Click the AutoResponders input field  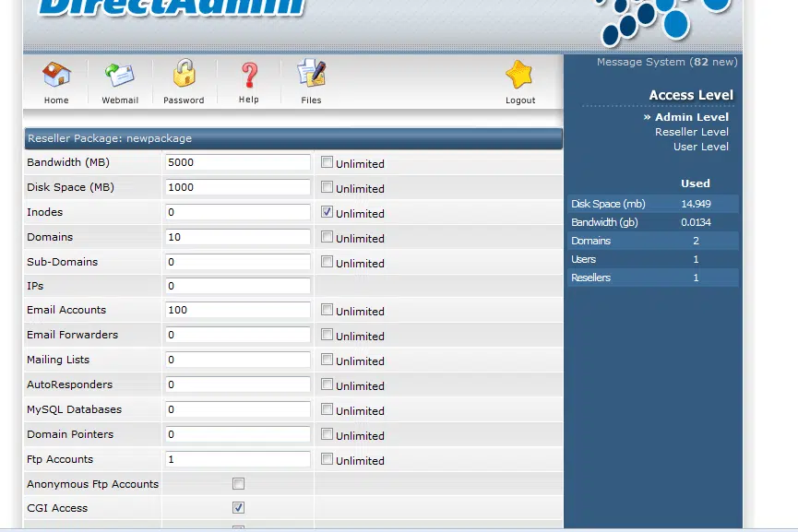[x=238, y=384]
